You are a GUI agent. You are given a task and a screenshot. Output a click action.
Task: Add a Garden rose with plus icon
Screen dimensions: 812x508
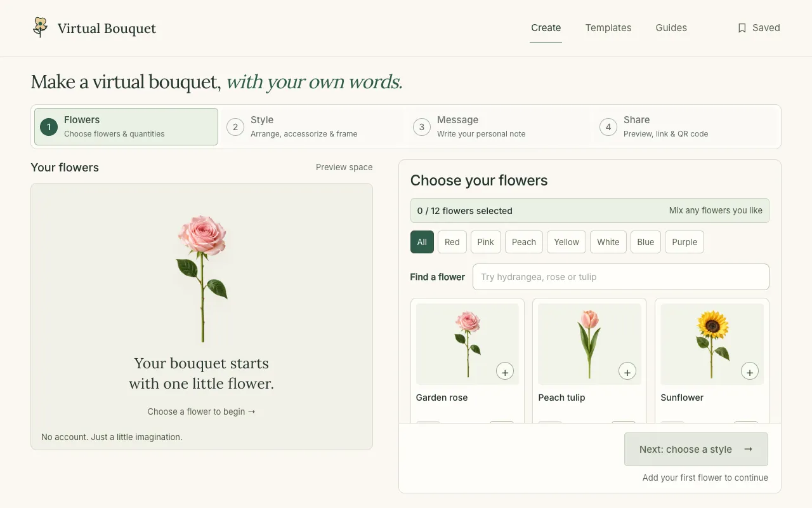coord(505,371)
